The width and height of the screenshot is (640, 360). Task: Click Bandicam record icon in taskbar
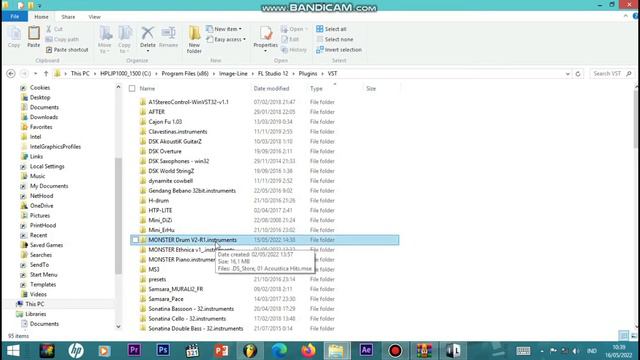tap(395, 350)
